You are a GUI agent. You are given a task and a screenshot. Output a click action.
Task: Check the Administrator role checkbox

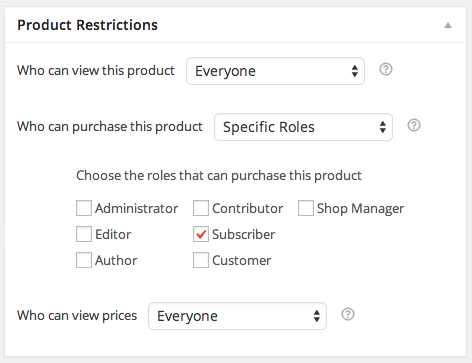pyautogui.click(x=84, y=208)
